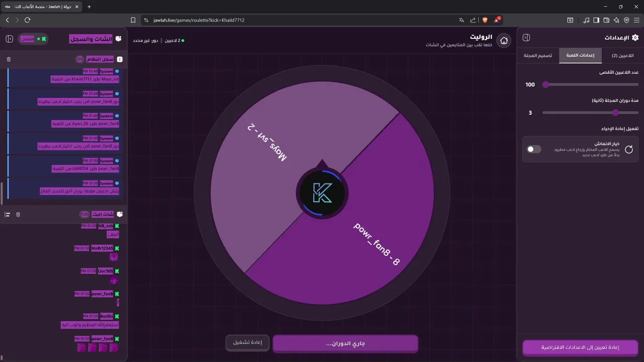Click the maximum players value 100
The height and width of the screenshot is (362, 644).
click(530, 84)
